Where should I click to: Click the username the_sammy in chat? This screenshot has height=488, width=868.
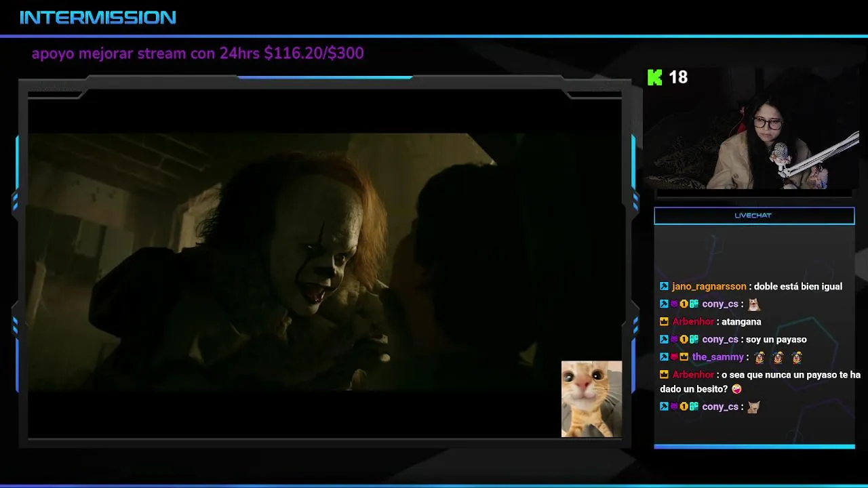click(x=718, y=357)
